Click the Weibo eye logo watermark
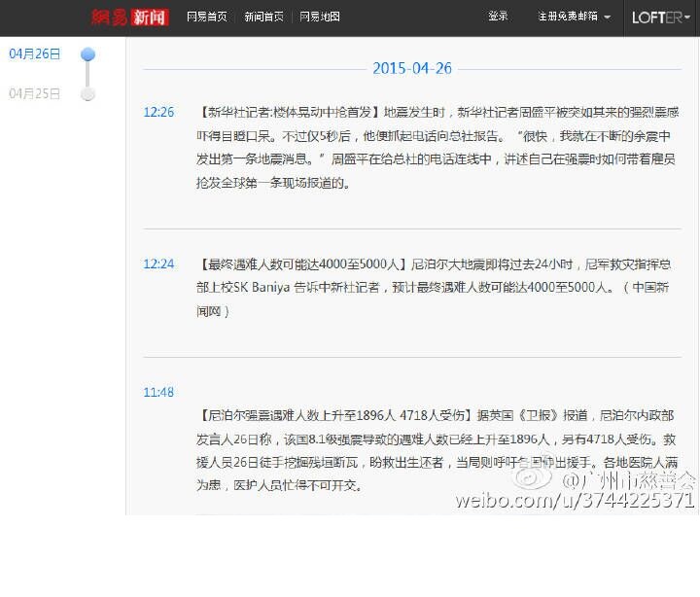This screenshot has width=700, height=597. (532, 477)
